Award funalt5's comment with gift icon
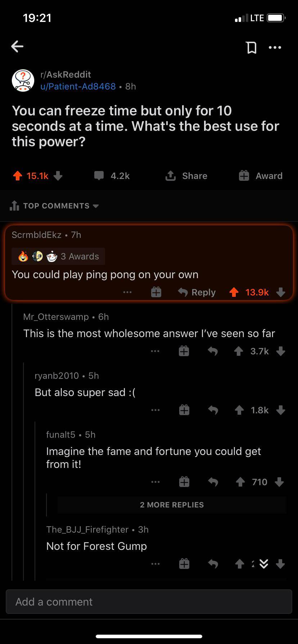298x644 pixels. click(184, 482)
